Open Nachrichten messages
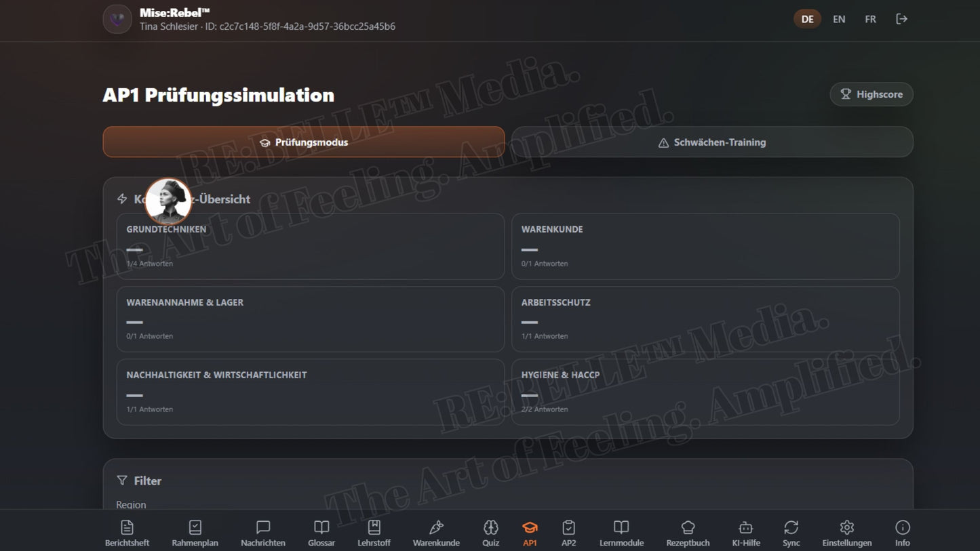Screen dimensions: 980x551 tap(263, 533)
